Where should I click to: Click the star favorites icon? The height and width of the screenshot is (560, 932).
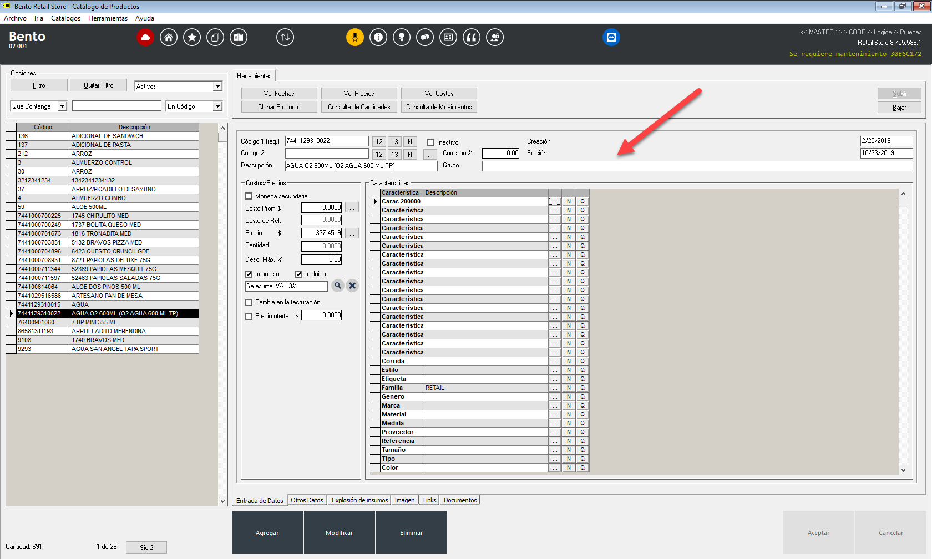(x=192, y=37)
